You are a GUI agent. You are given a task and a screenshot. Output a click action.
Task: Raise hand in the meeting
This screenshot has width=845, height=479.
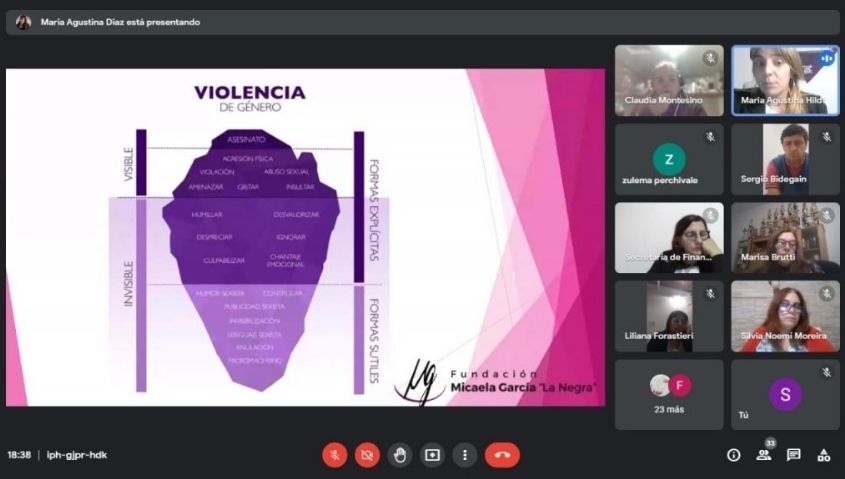pyautogui.click(x=400, y=455)
